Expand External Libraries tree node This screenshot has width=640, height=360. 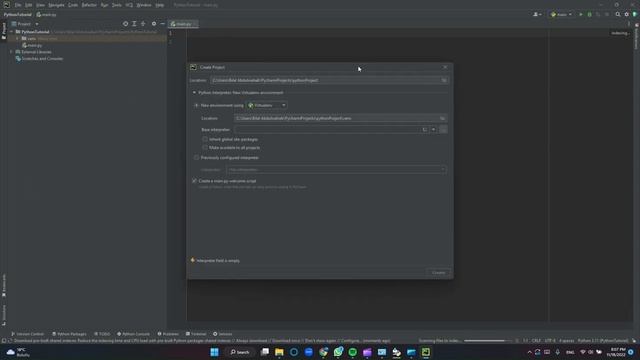11,52
